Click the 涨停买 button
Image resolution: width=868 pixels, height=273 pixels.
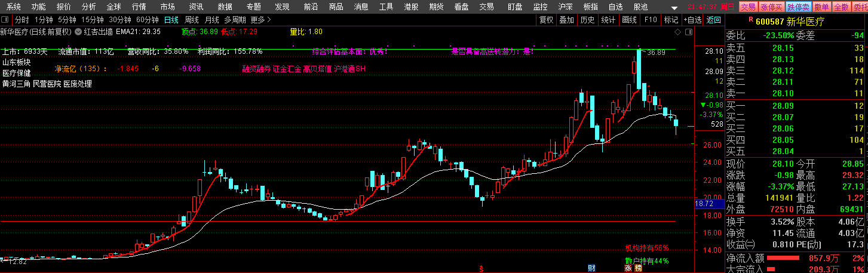pos(771,7)
